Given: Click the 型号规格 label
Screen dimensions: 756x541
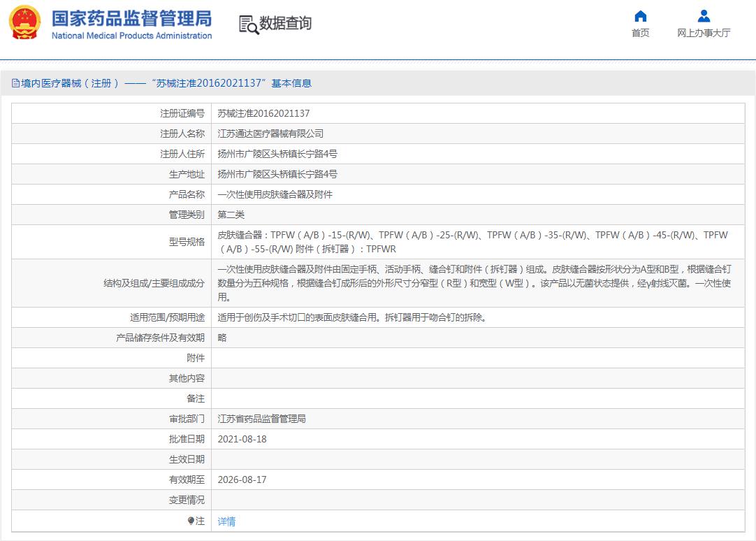Looking at the screenshot, I should click(187, 242).
